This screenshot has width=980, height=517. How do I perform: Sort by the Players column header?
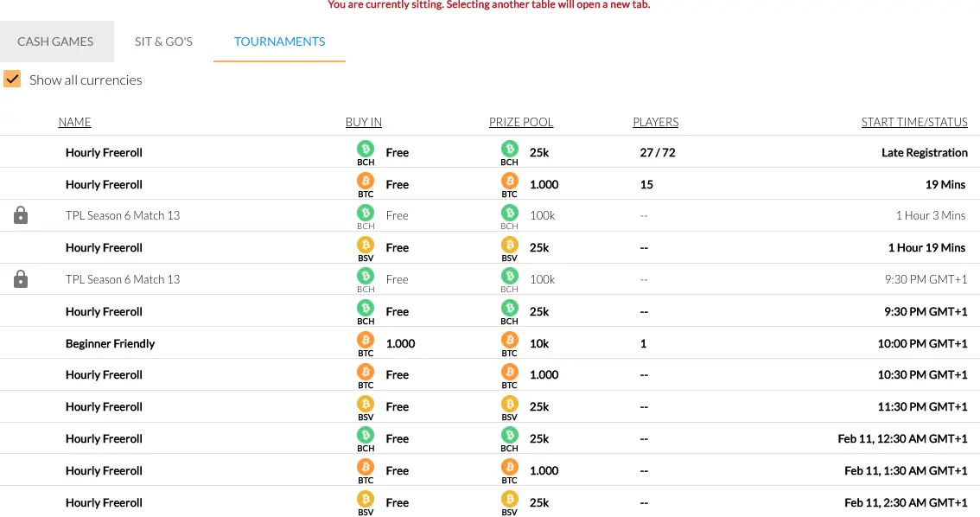656,122
